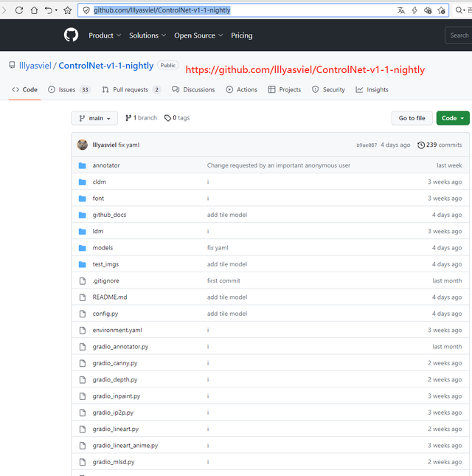This screenshot has width=472, height=476.
Task: Click the browser reload icon
Action: point(19,10)
